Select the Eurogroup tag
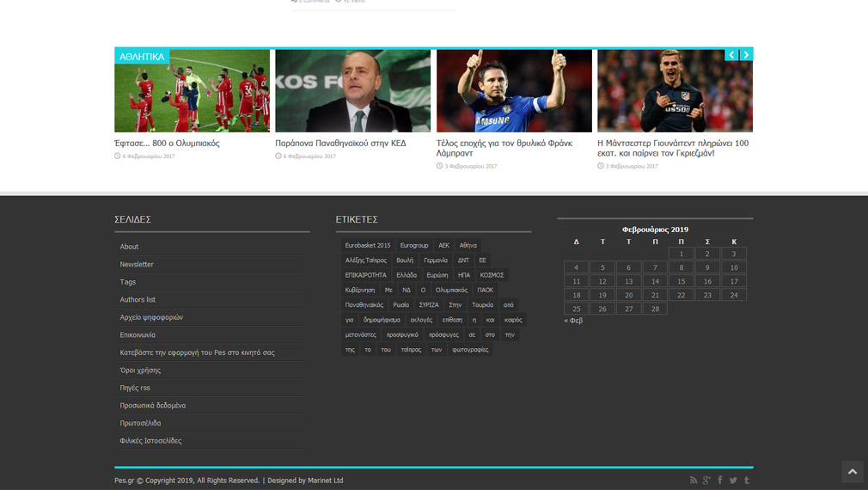Viewport: 868px width, 490px height. [x=414, y=245]
